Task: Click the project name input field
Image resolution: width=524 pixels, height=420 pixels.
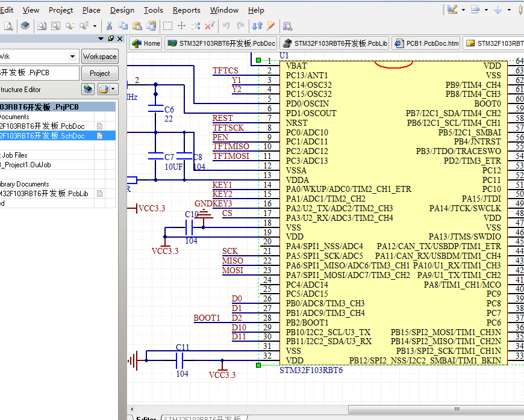Action: 39,73
